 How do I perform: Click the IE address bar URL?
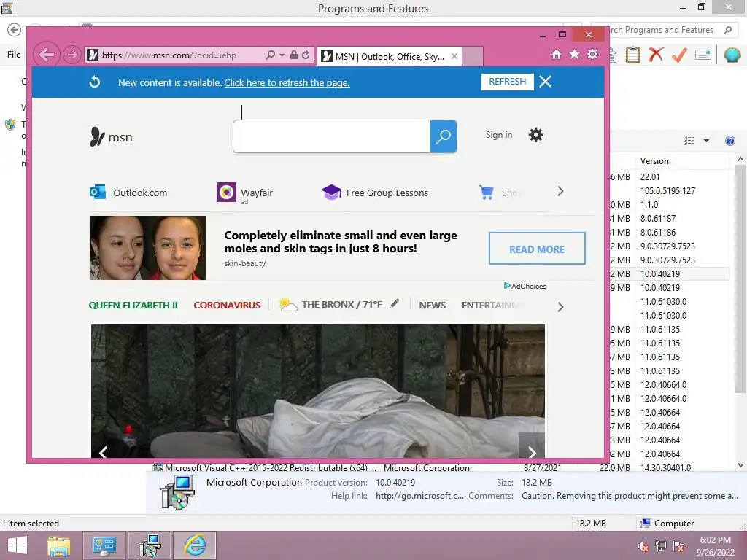point(169,55)
